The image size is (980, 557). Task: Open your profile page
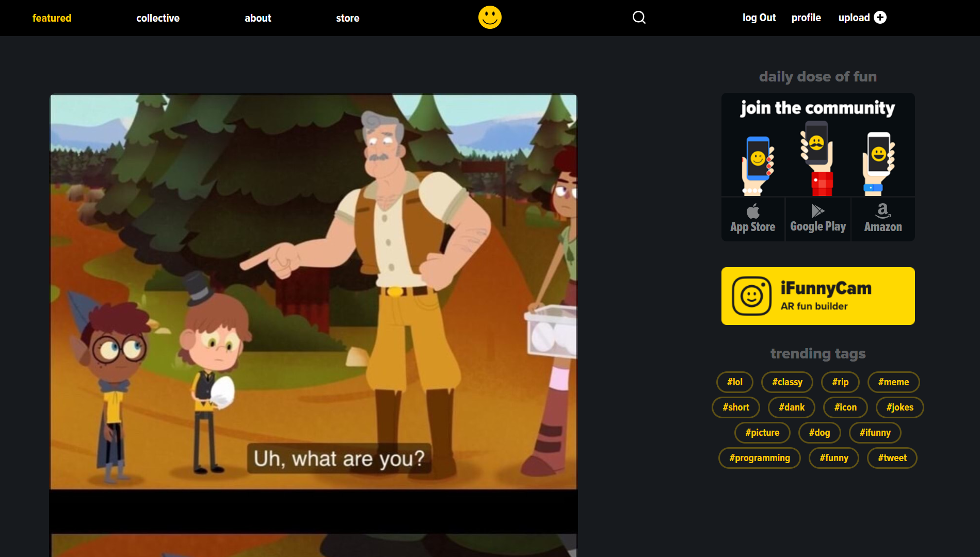[x=806, y=18]
